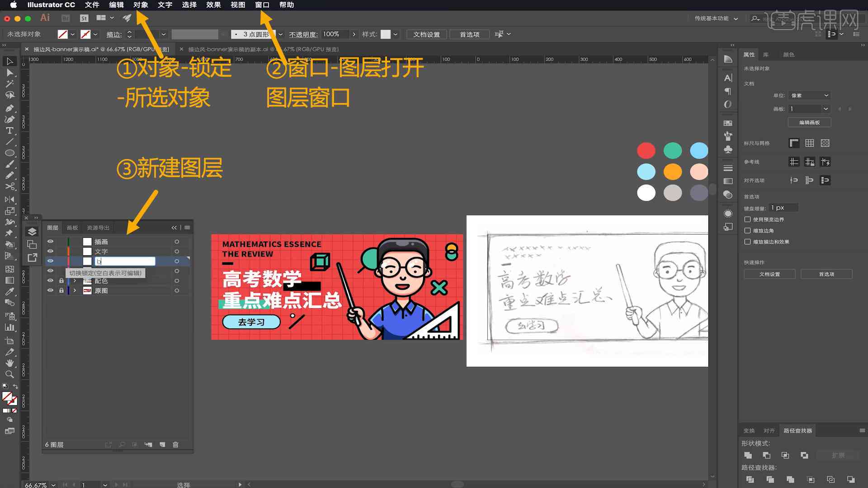Toggle visibility of 原图 layer
The width and height of the screenshot is (868, 488).
[x=50, y=291]
